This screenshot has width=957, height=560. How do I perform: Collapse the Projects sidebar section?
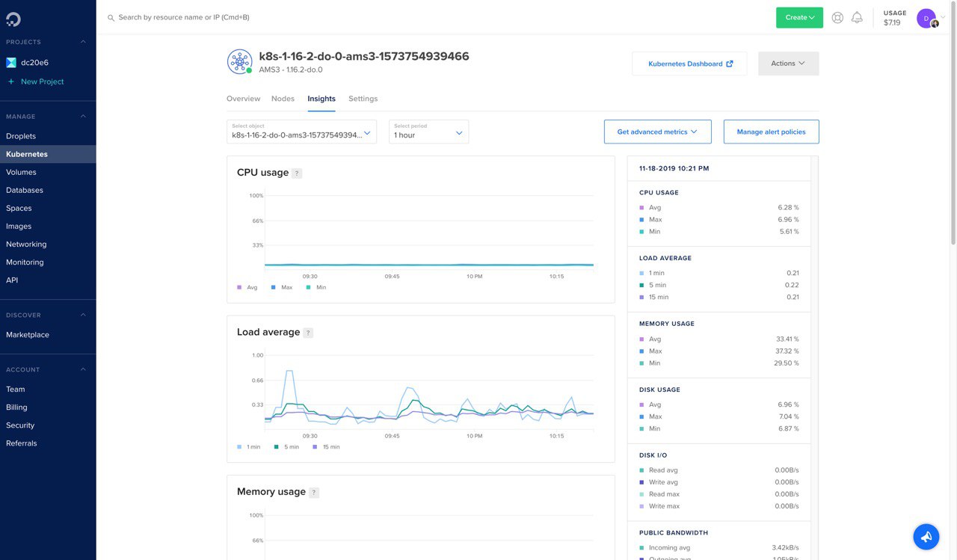point(83,42)
